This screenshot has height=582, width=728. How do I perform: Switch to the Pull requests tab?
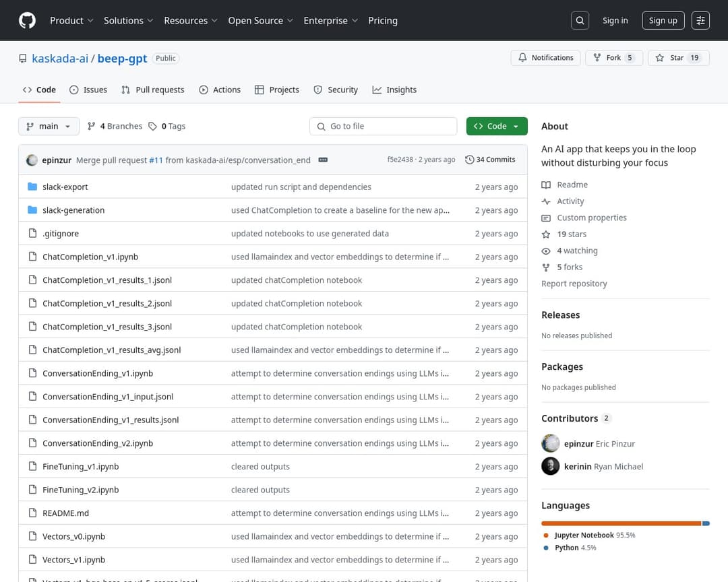153,90
